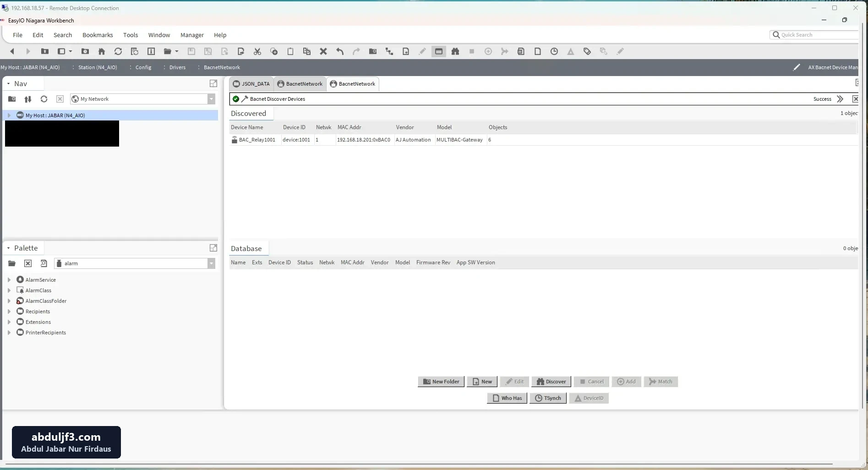868x470 pixels.
Task: Select the BAC_Relay1001 discovered device row
Action: 543,140
